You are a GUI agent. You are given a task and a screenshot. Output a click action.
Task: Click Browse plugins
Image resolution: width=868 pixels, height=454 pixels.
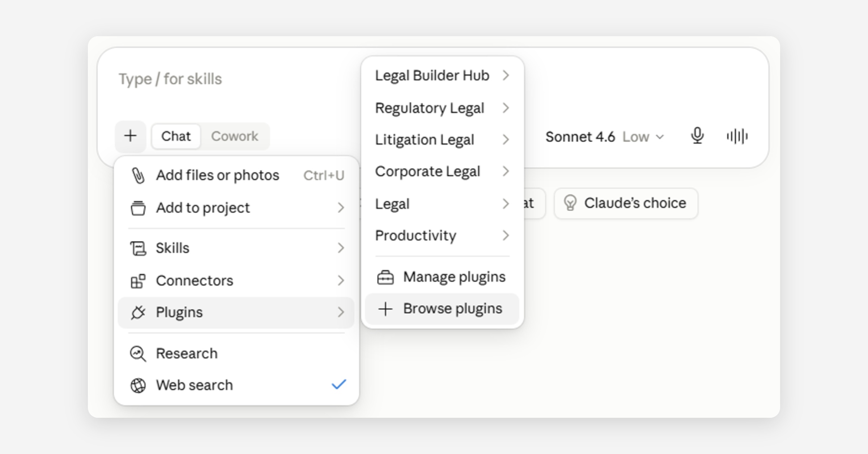coord(442,309)
